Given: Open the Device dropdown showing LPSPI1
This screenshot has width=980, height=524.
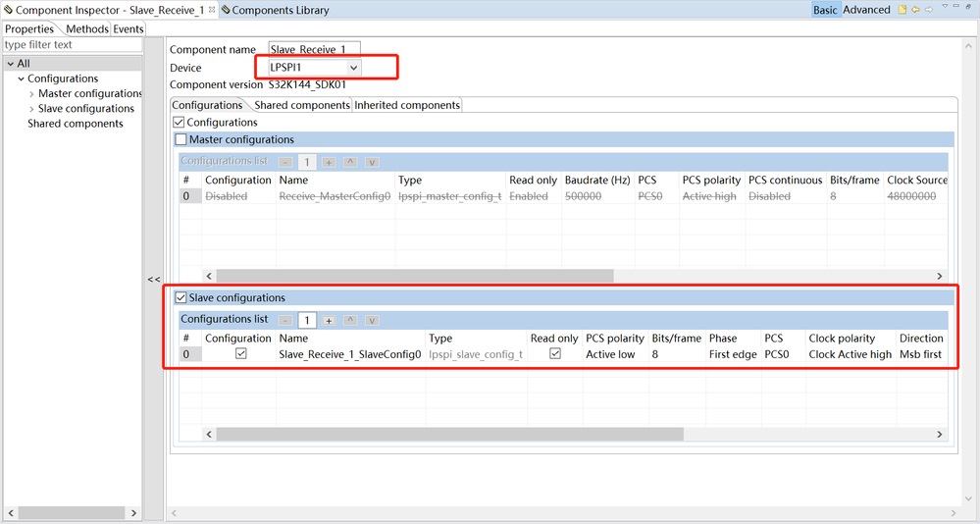Looking at the screenshot, I should (x=314, y=68).
